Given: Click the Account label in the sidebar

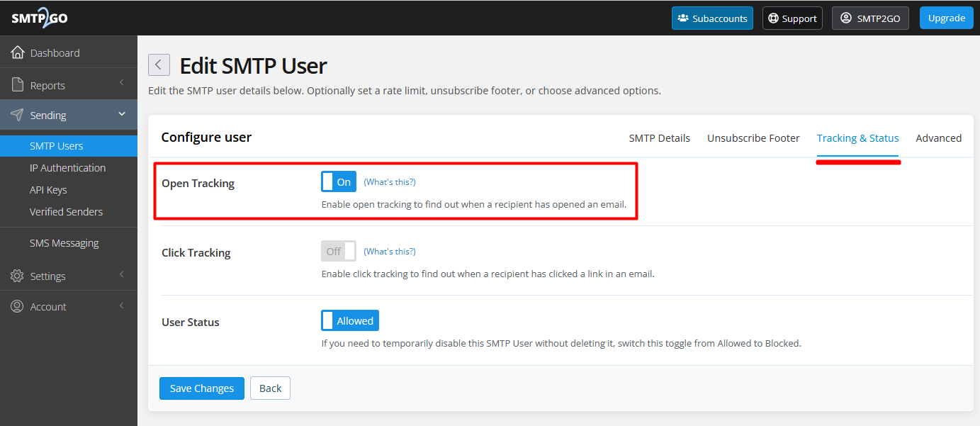Looking at the screenshot, I should 48,307.
